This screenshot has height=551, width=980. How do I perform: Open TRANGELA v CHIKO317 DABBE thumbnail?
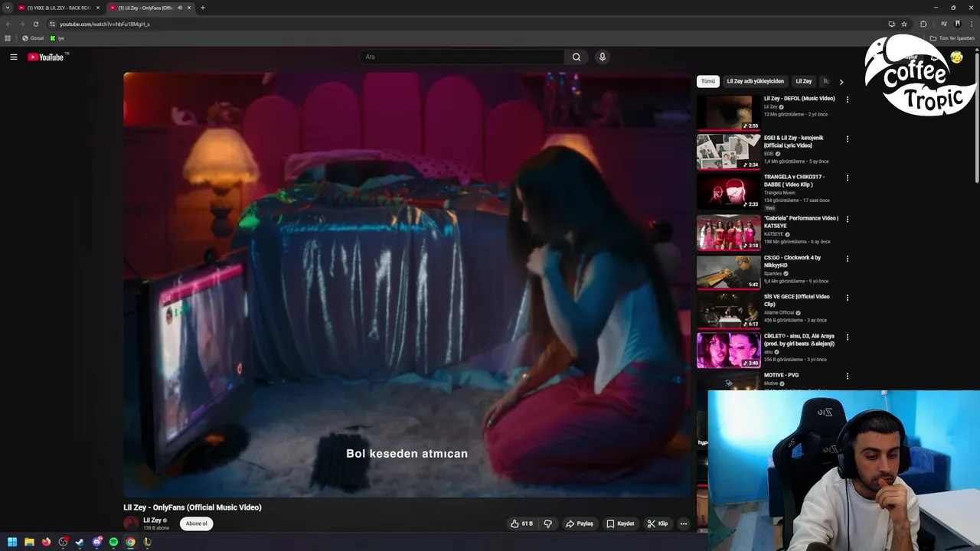728,191
